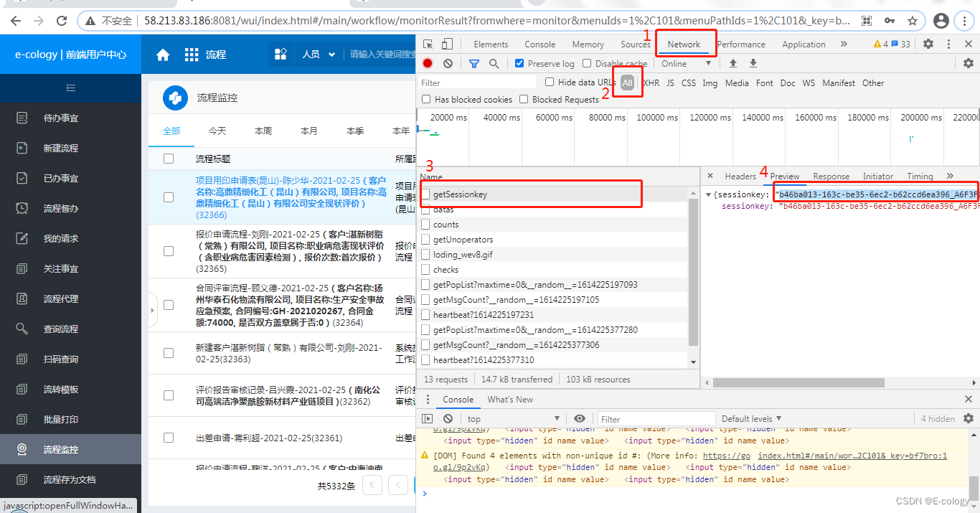This screenshot has width=980, height=513.
Task: Uncheck the Preserve log checkbox
Action: tap(519, 63)
